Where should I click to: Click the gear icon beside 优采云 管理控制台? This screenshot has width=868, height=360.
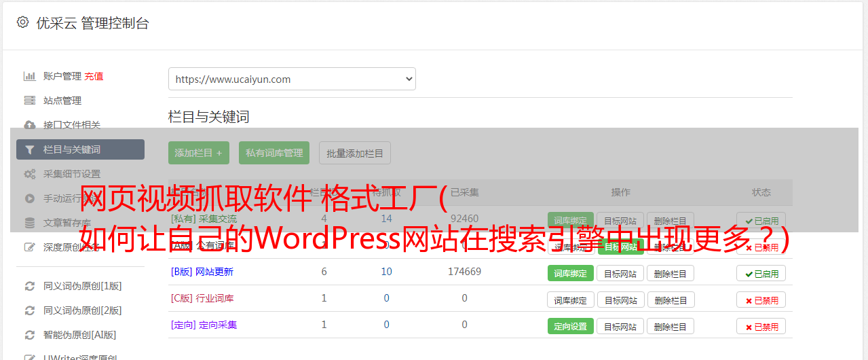coord(22,22)
